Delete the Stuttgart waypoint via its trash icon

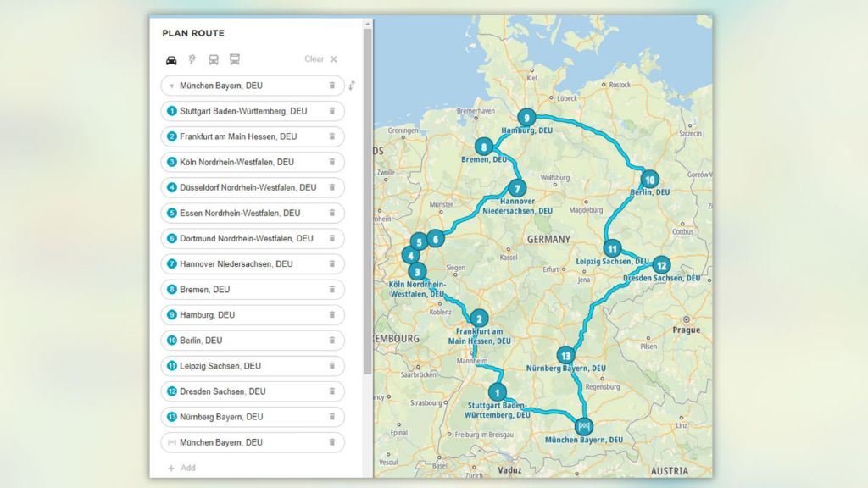332,111
